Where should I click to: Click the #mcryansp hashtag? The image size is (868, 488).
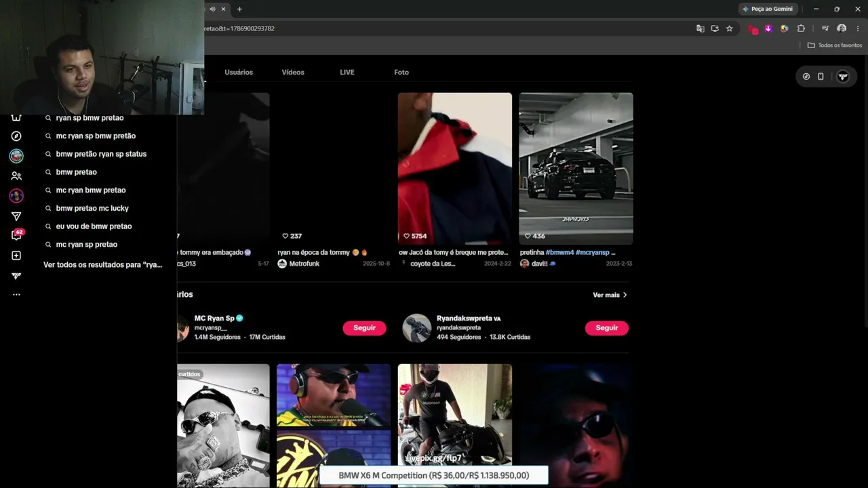point(592,253)
